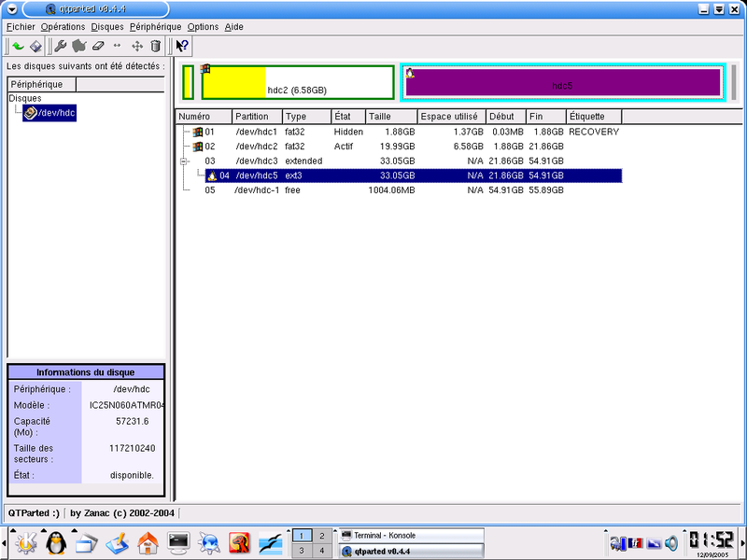Screen dimensions: 747x560
Task: Click the Create partition toolbar icon
Action: 79,46
